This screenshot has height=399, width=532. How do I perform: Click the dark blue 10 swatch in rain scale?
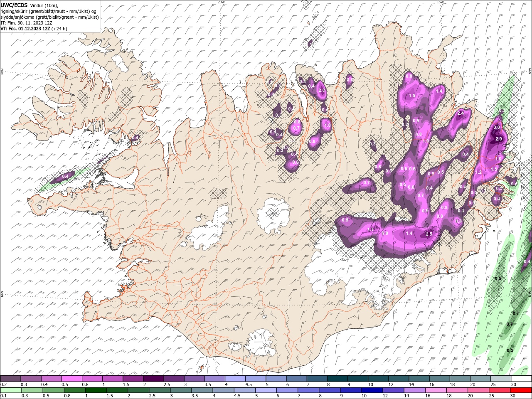click(372, 390)
